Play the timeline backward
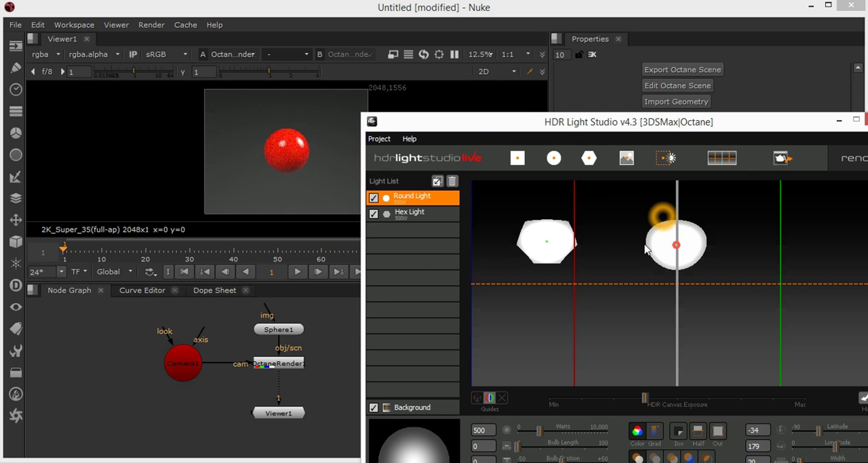 (x=246, y=272)
